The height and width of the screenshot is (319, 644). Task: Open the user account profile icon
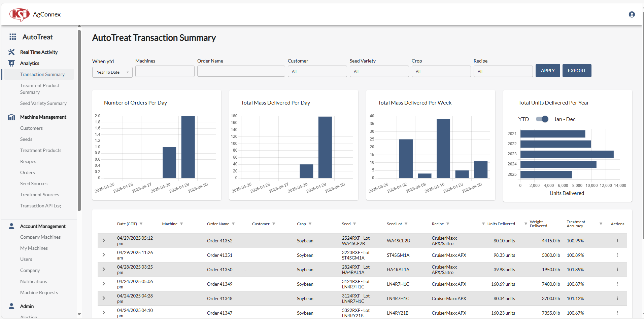coord(632,14)
